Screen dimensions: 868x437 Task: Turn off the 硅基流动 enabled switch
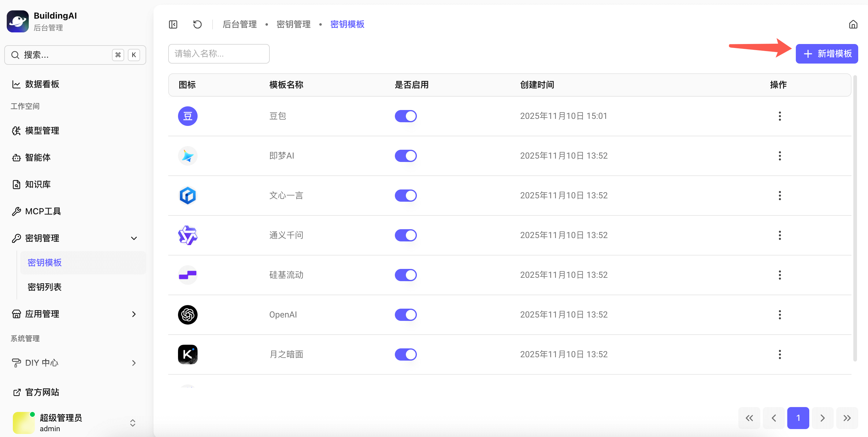[406, 275]
